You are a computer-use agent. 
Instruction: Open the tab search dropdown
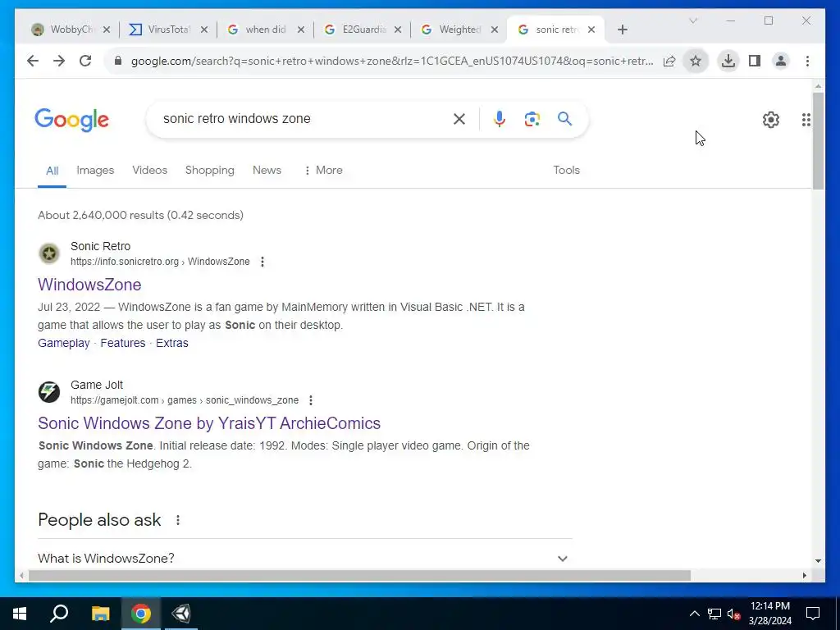(692, 21)
